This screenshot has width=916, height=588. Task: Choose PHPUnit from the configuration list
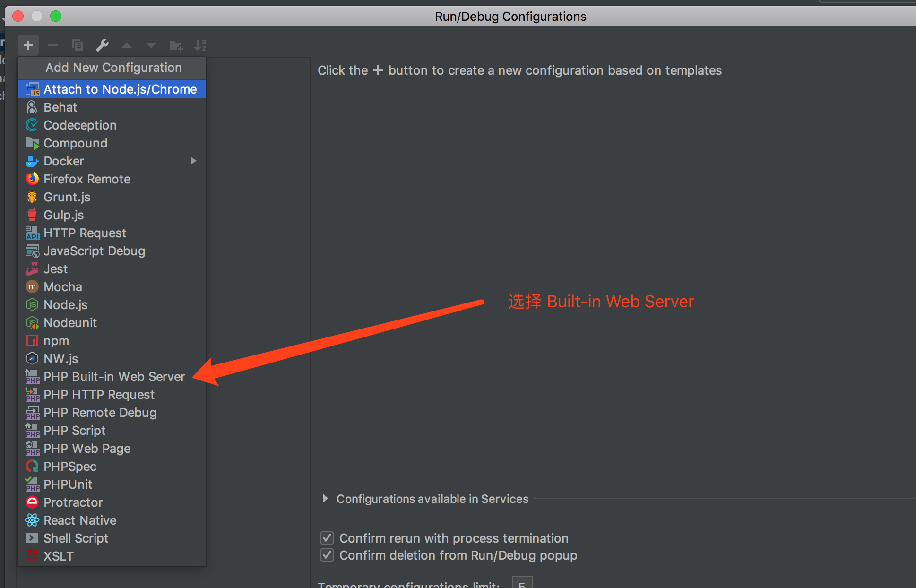tap(68, 484)
